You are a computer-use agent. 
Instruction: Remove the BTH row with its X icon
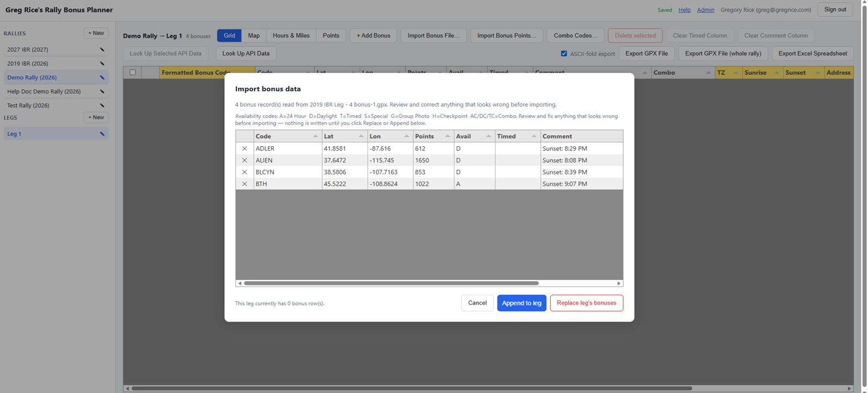click(245, 184)
